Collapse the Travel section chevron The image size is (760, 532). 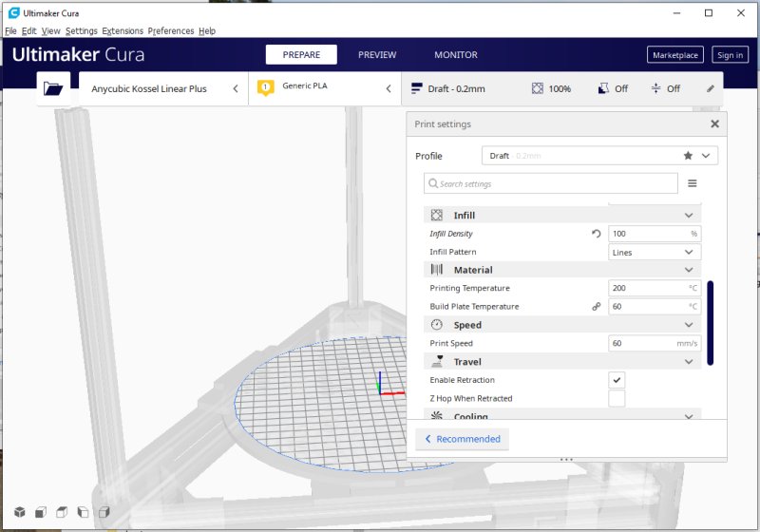pyautogui.click(x=689, y=361)
